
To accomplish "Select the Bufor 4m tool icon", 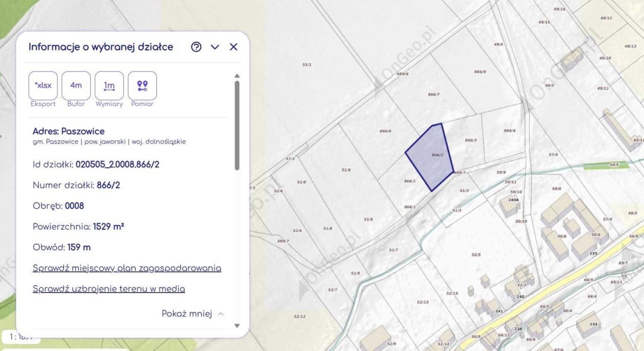I will pyautogui.click(x=76, y=85).
